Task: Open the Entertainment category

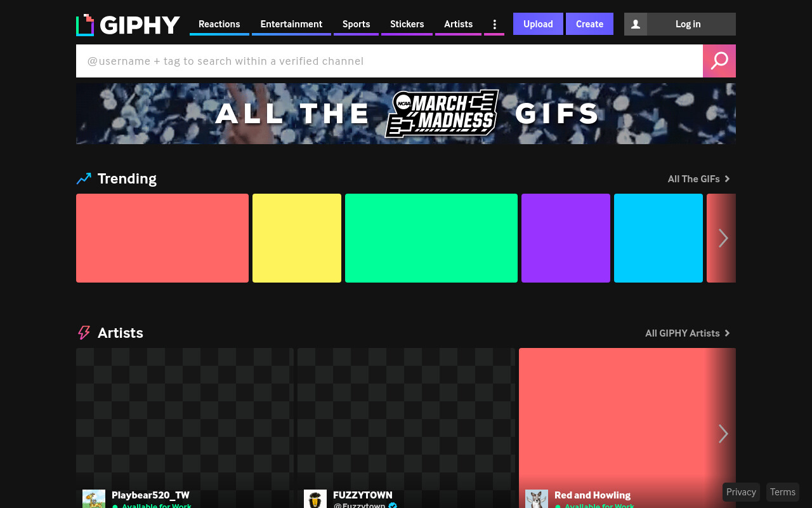Action: click(x=291, y=24)
